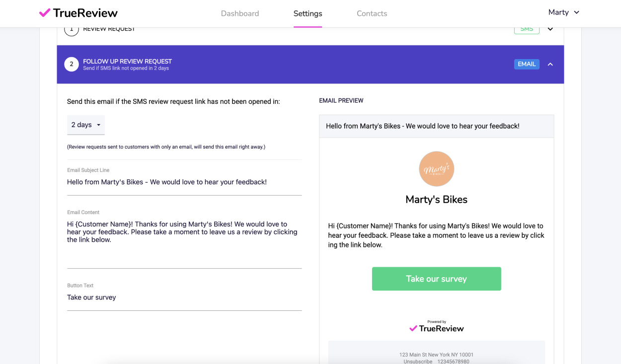Open the 2 days delay dropdown
Viewport: 621px width, 364px height.
click(86, 125)
